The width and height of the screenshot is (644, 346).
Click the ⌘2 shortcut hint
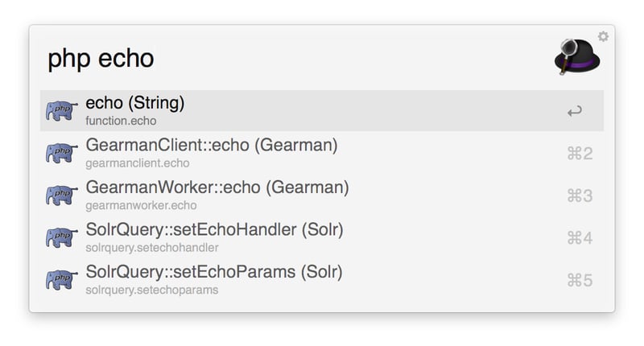pyautogui.click(x=580, y=154)
